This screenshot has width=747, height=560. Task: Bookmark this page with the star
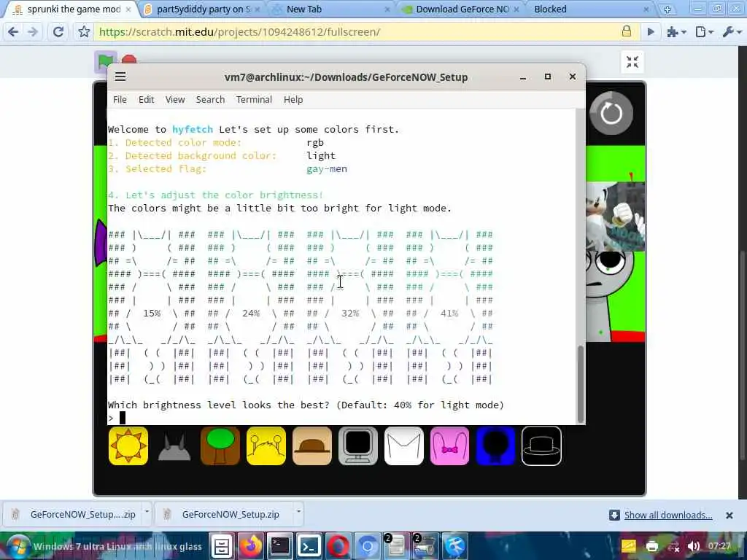(x=84, y=32)
